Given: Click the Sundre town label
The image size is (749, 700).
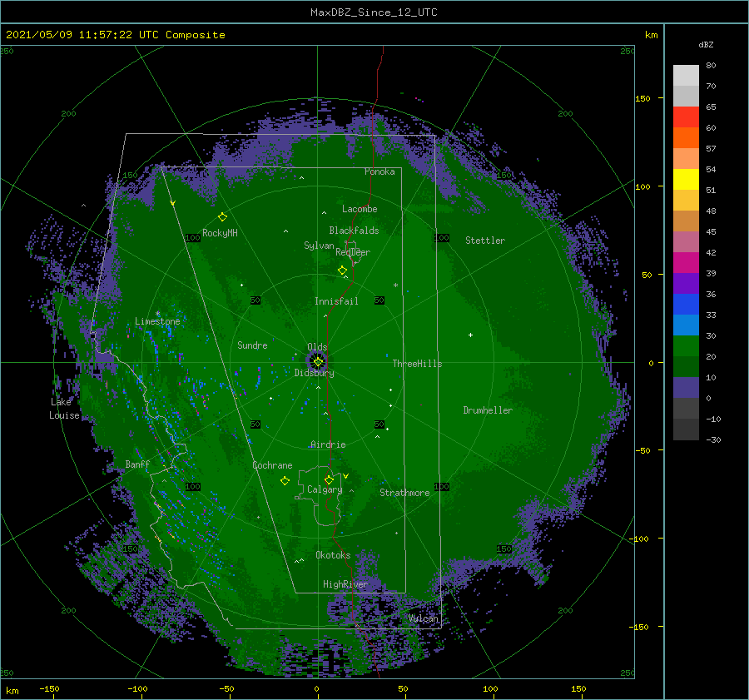Looking at the screenshot, I should click(252, 345).
